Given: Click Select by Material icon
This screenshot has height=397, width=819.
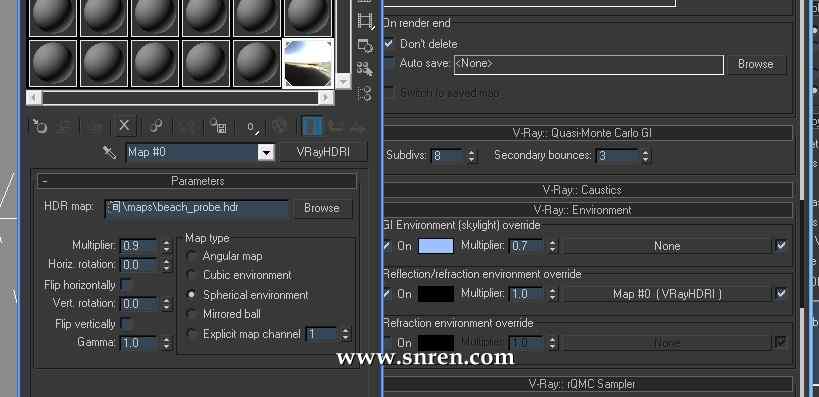Looking at the screenshot, I should [365, 69].
